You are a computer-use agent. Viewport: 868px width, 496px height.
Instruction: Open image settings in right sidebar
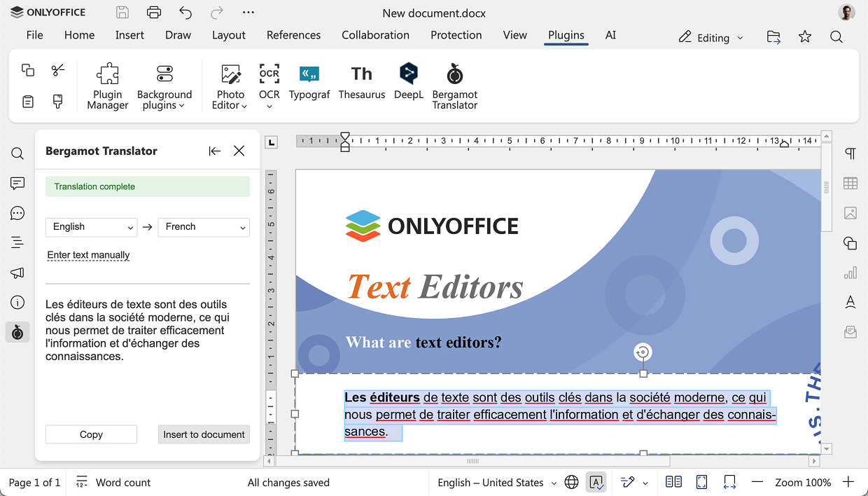pos(850,213)
